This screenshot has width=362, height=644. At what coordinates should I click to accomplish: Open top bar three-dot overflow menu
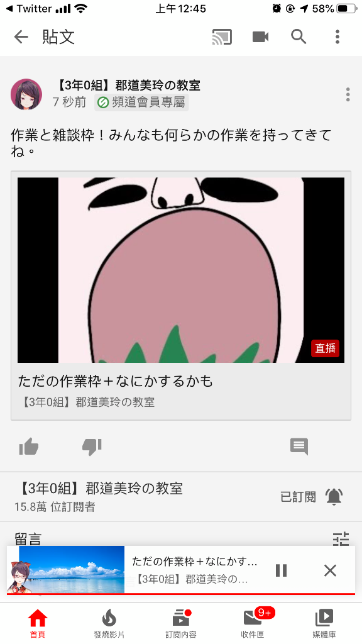click(337, 37)
